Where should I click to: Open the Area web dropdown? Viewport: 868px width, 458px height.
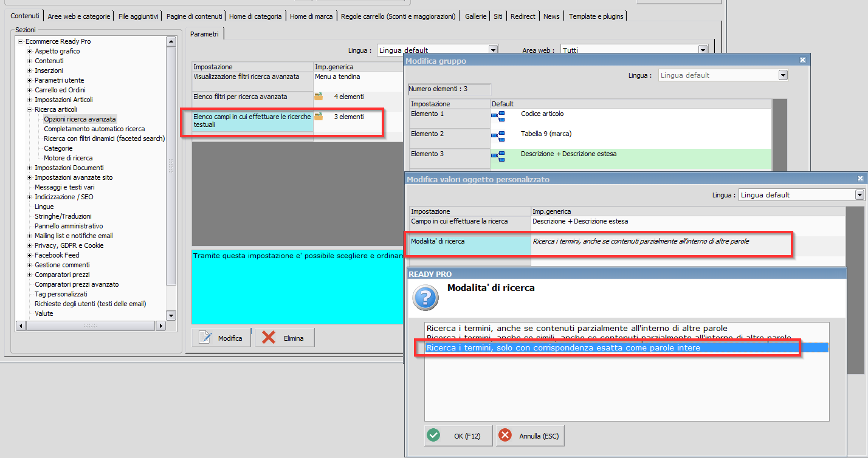(703, 50)
